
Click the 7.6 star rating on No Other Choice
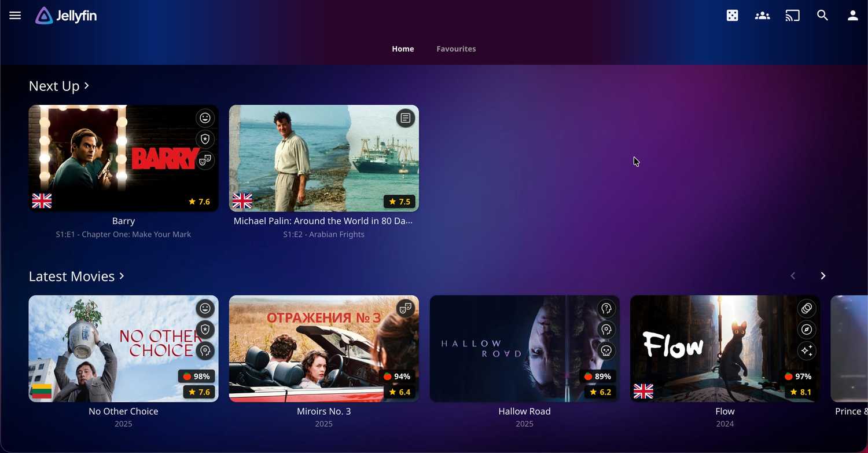tap(199, 392)
